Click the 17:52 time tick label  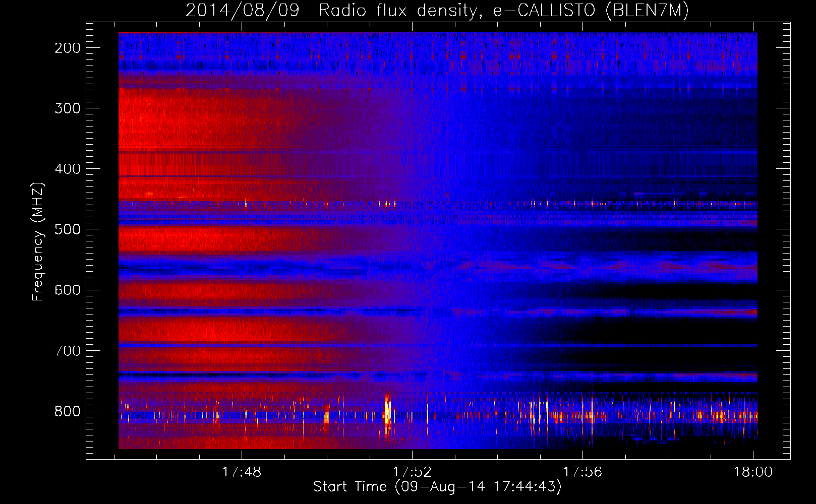(413, 472)
